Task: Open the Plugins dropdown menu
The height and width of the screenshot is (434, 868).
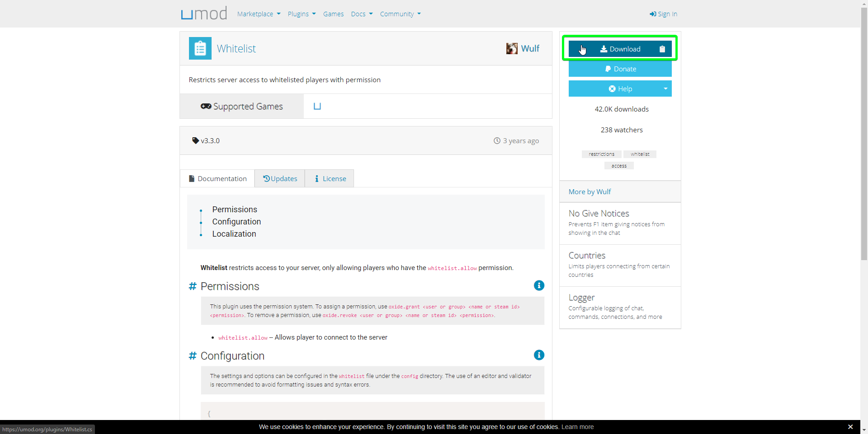Action: [x=302, y=14]
